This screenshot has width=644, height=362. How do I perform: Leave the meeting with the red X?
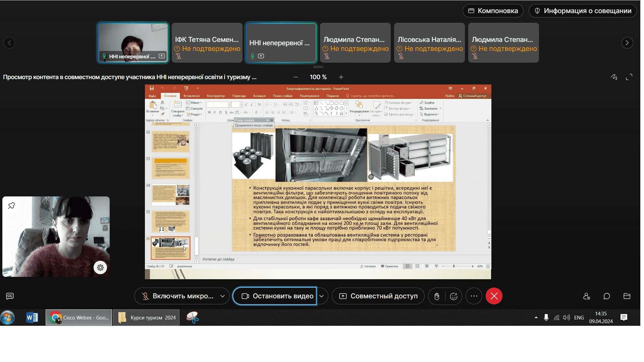point(494,296)
